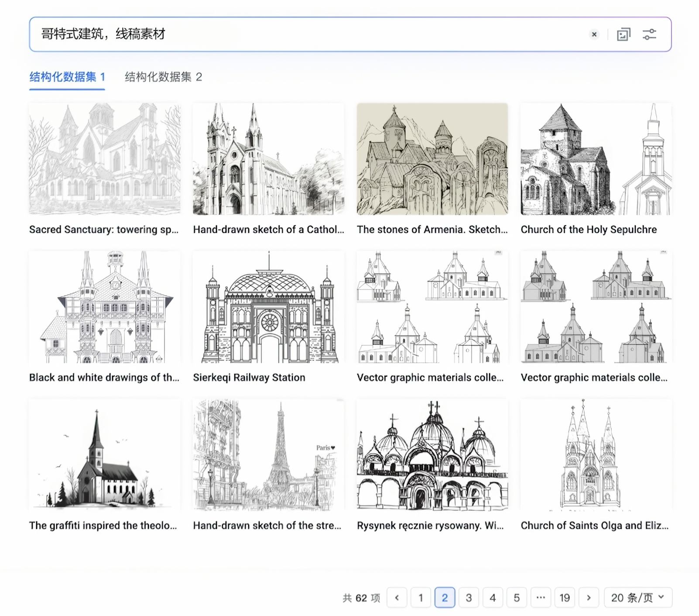Expand the 20 条/页 page size dropdown
This screenshot has height=616, width=699.
coord(638,598)
